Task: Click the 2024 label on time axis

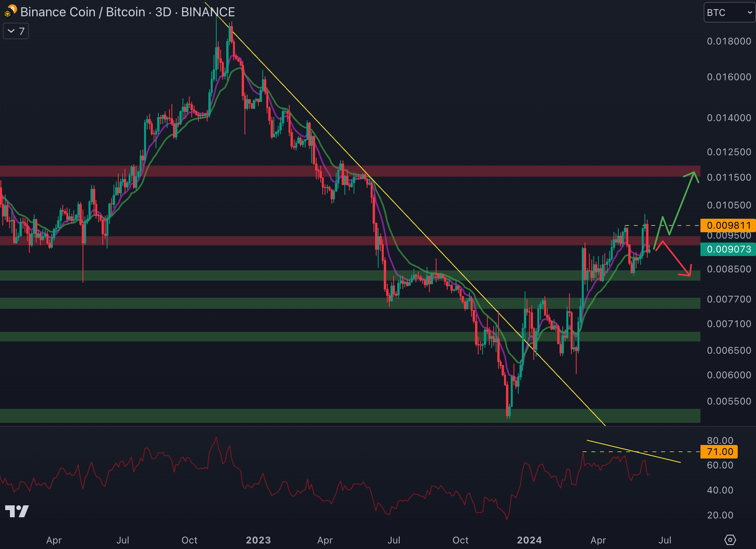Action: [529, 540]
